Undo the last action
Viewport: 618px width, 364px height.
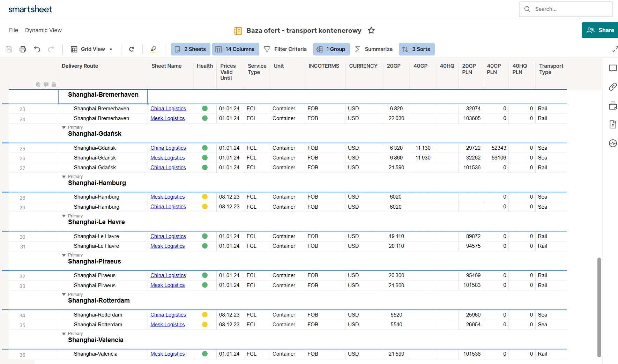point(37,49)
